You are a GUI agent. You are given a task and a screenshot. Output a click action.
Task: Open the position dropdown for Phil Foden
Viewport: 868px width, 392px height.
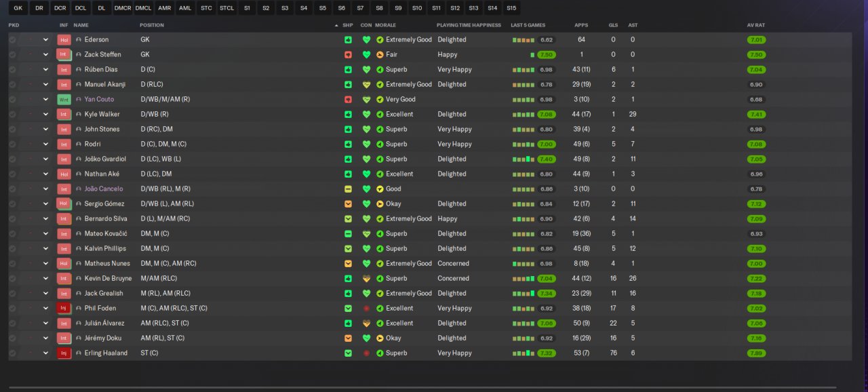45,308
